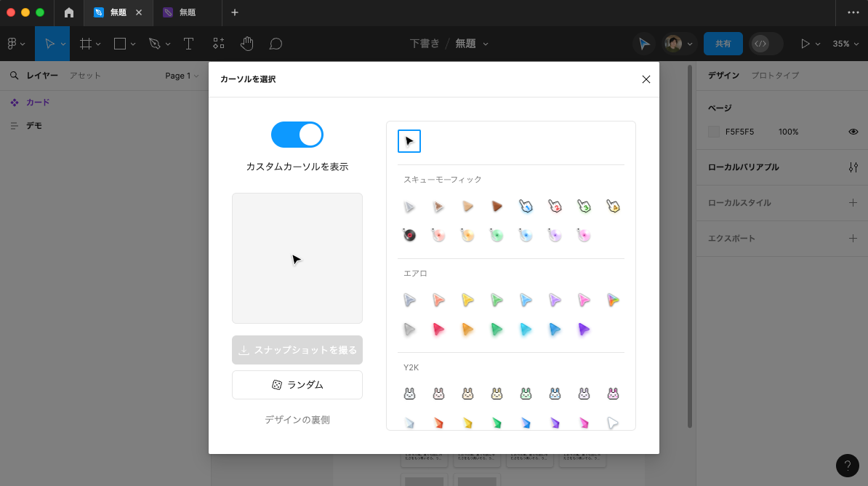Toggle page color visibility with the eye icon

853,132
